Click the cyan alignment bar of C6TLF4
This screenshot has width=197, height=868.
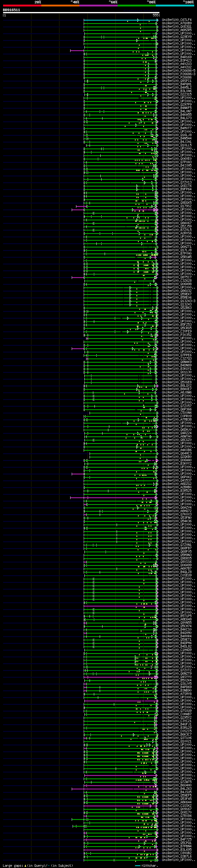point(121,20)
